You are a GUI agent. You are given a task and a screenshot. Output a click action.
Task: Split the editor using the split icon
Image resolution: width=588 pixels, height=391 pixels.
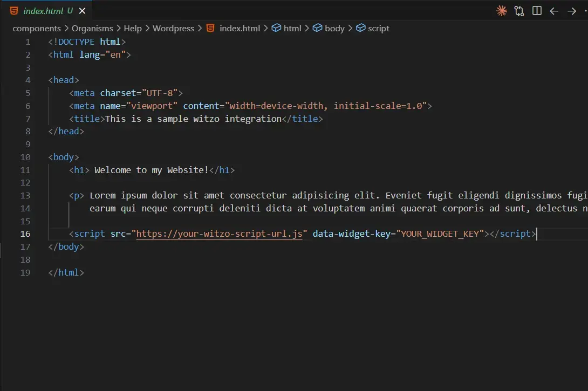tap(537, 10)
